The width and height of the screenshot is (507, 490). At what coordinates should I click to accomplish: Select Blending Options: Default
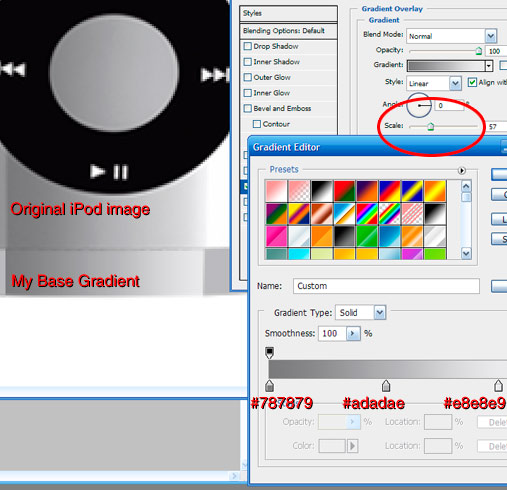click(288, 31)
